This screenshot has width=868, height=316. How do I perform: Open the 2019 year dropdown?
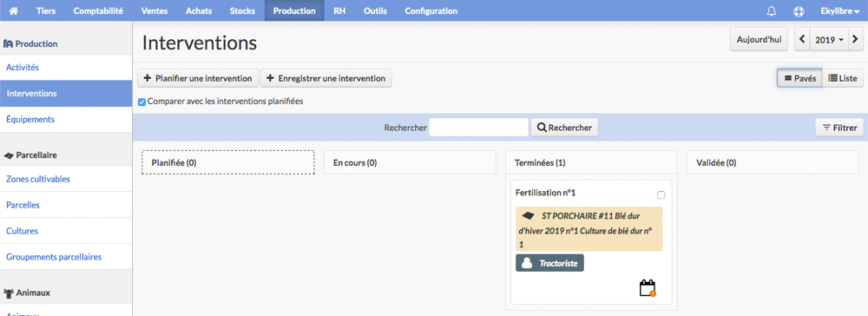(x=829, y=40)
